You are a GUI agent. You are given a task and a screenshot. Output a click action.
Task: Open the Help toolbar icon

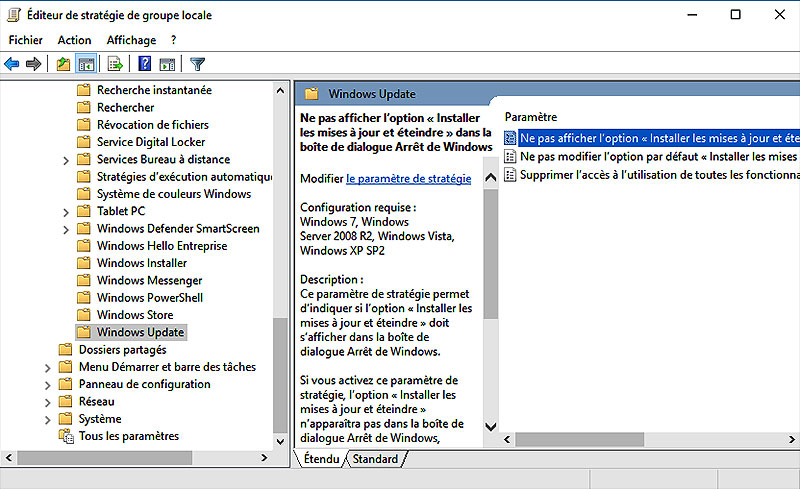pos(145,64)
